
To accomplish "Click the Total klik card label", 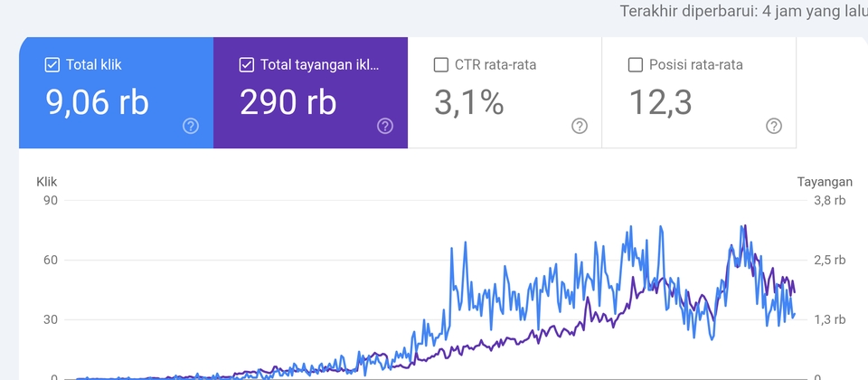I will pos(93,65).
